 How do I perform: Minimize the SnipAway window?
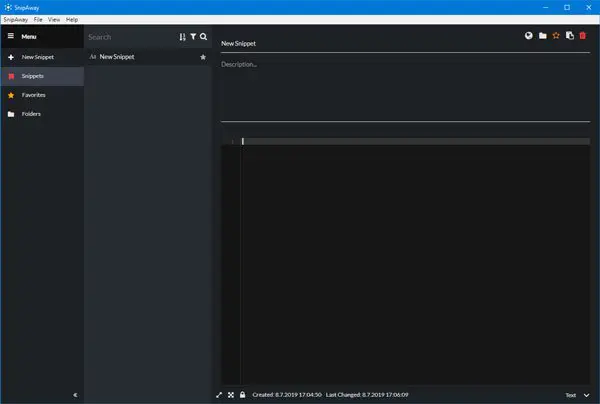(x=546, y=7)
